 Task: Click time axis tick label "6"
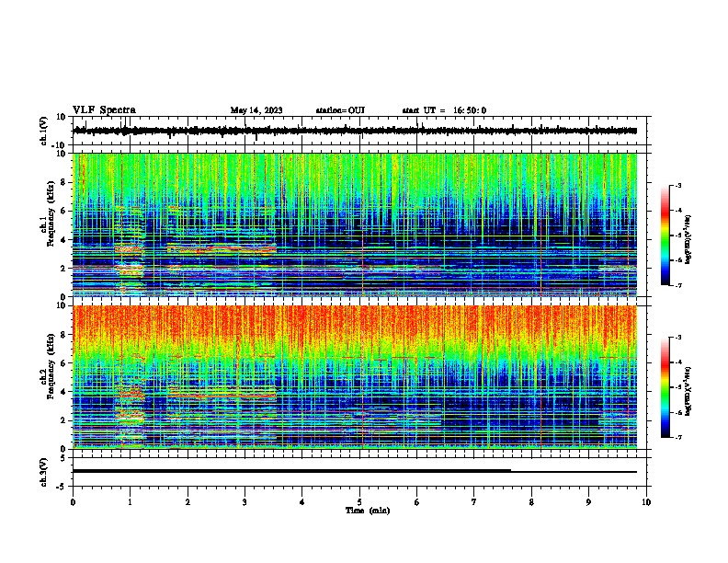click(x=417, y=502)
